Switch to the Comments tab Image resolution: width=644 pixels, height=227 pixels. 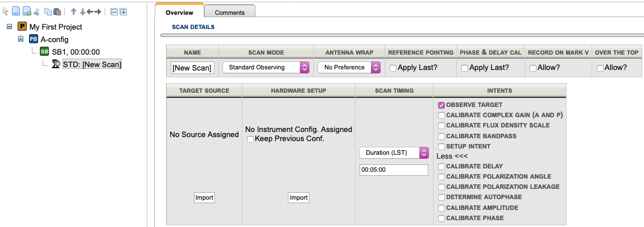point(230,13)
